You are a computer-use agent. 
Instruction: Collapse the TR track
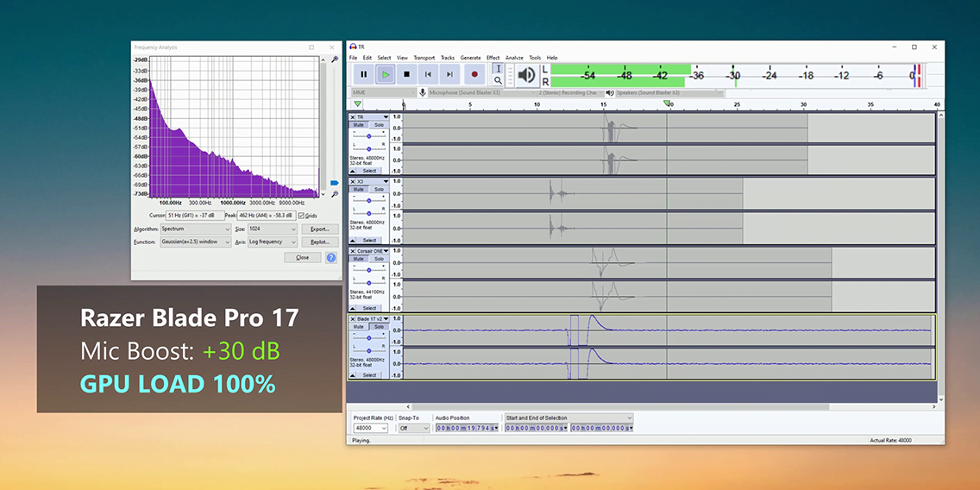353,171
